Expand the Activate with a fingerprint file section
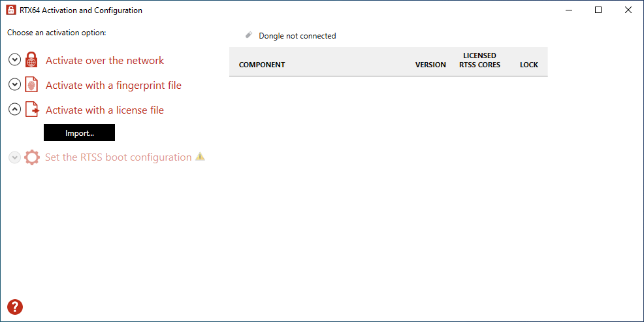Viewport: 644px width, 322px height. pos(14,85)
